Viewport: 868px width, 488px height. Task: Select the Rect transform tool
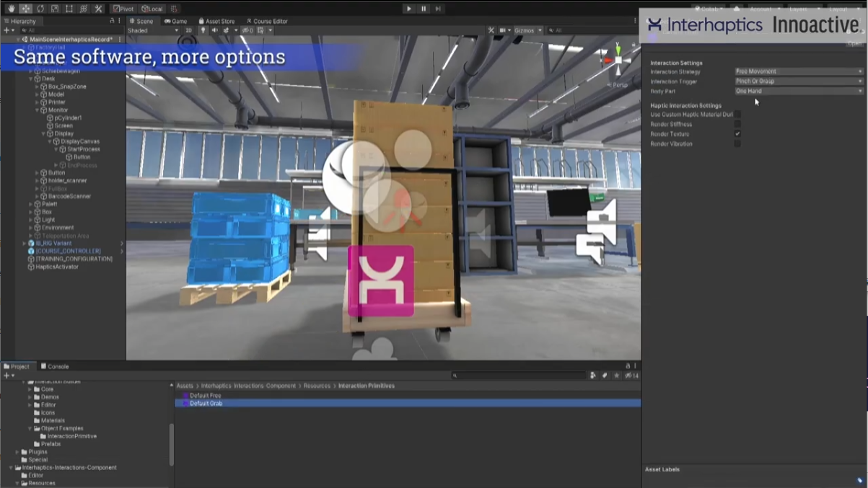69,9
